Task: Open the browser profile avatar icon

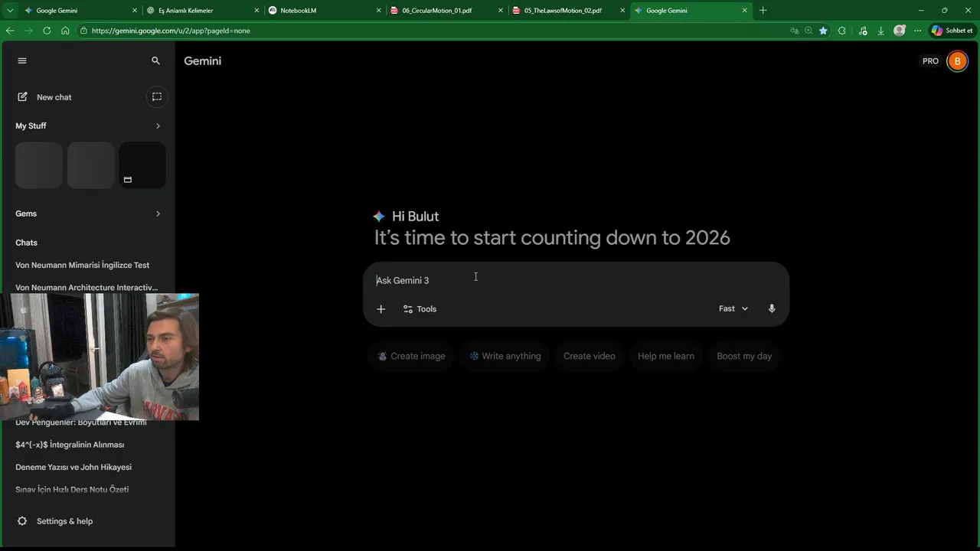Action: [x=900, y=31]
